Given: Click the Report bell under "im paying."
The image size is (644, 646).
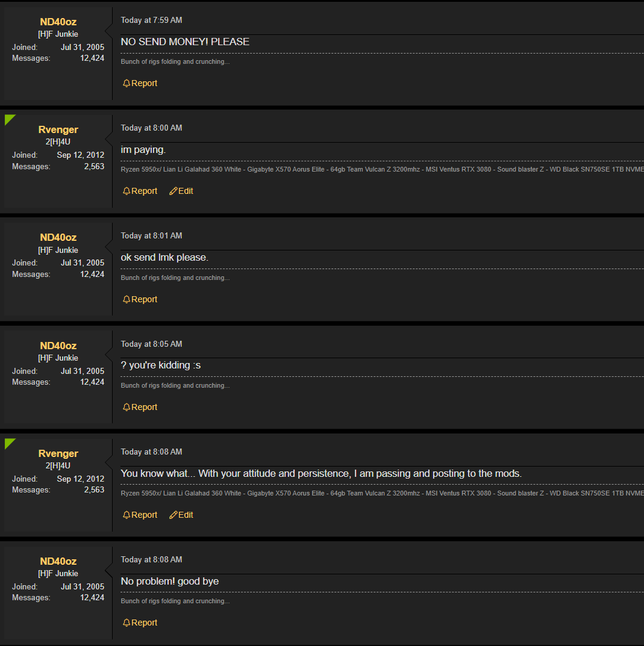Looking at the screenshot, I should pyautogui.click(x=127, y=191).
